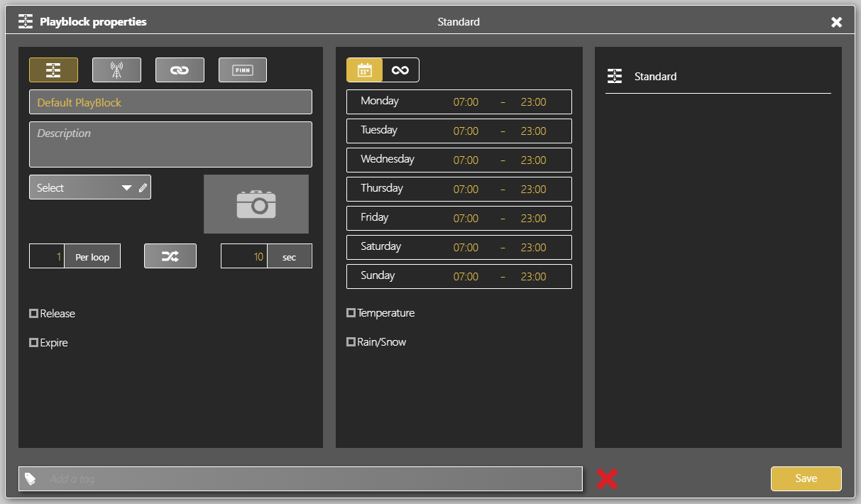Switch to calendar schedule view
Screen dimensions: 861x504
coord(365,70)
